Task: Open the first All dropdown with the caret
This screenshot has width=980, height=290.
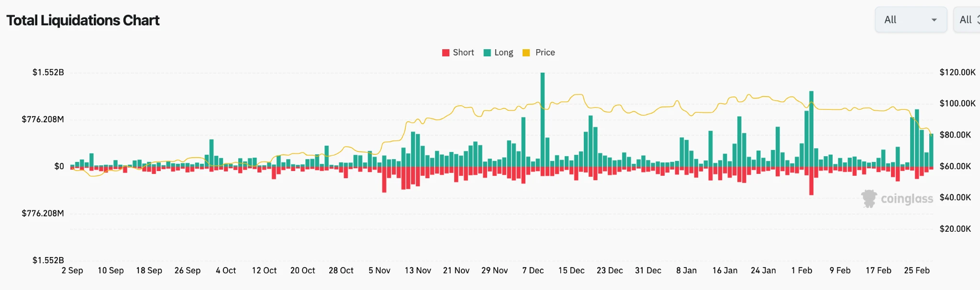Action: 910,20
